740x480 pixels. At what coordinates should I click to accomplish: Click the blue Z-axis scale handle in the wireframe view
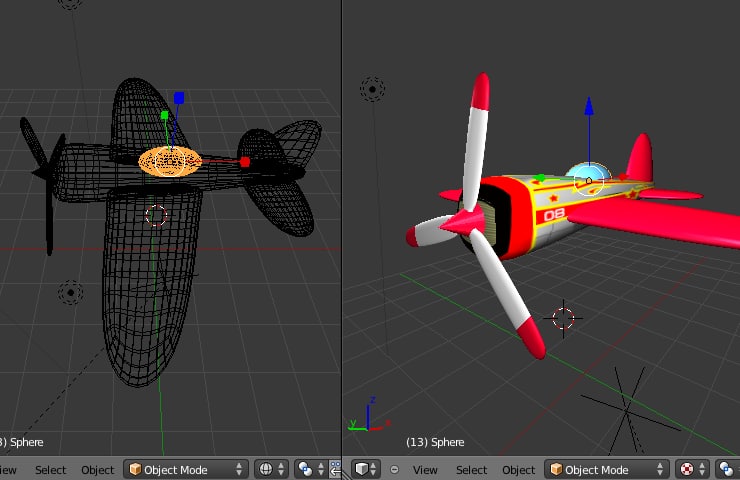tap(179, 98)
